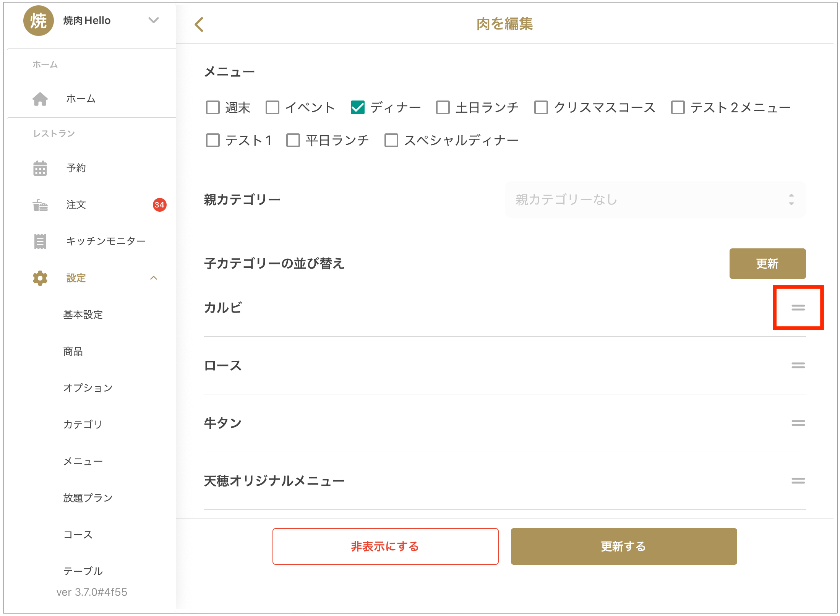Enable the 週末 menu checkbox
This screenshot has width=840, height=616.
pos(213,108)
